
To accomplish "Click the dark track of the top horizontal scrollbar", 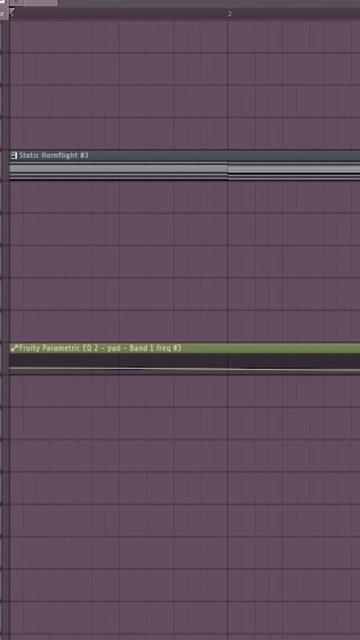I will [209, 3].
